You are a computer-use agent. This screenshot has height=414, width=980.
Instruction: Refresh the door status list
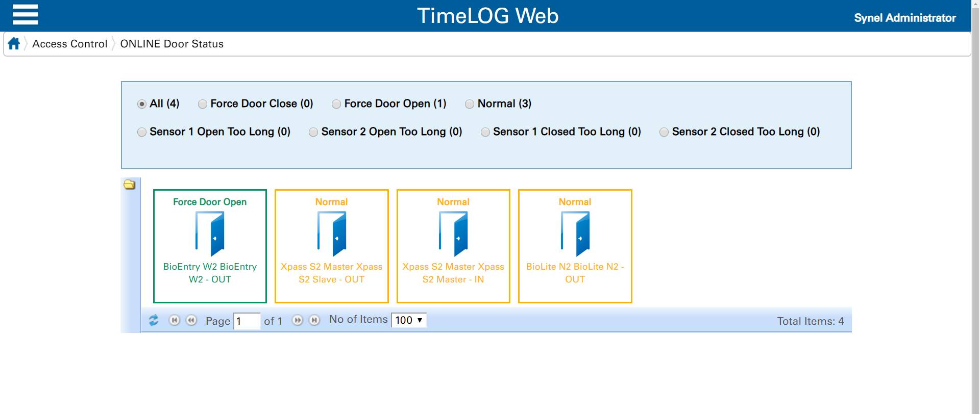pyautogui.click(x=154, y=320)
